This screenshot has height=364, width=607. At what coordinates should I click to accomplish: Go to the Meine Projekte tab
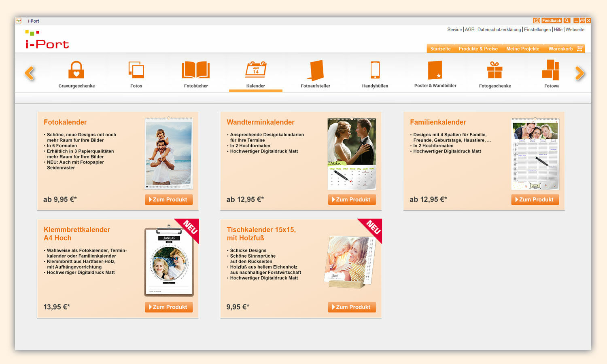click(522, 49)
